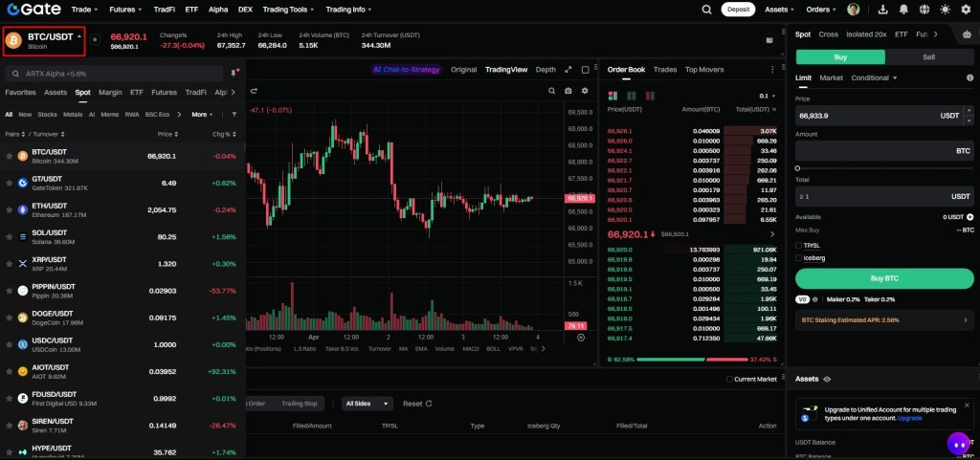Open AI Chat-to-Strategy

(406, 70)
